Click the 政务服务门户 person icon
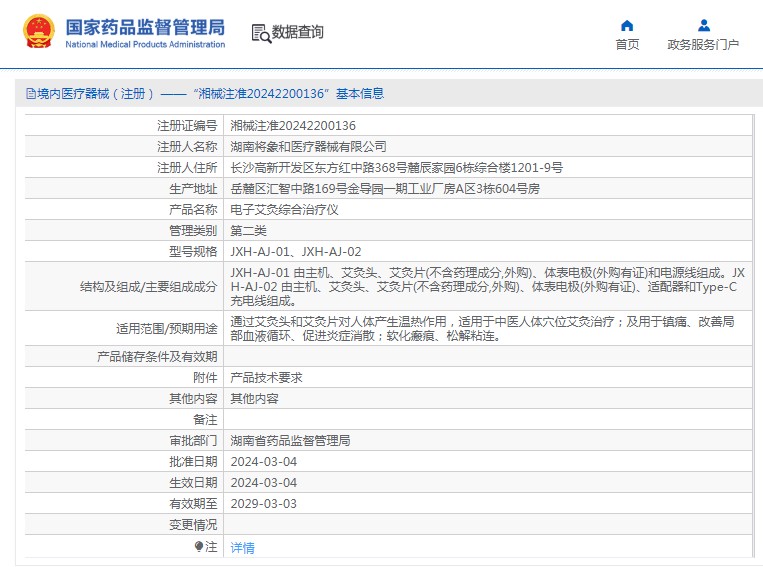Screen dimensions: 763x567 [x=703, y=25]
